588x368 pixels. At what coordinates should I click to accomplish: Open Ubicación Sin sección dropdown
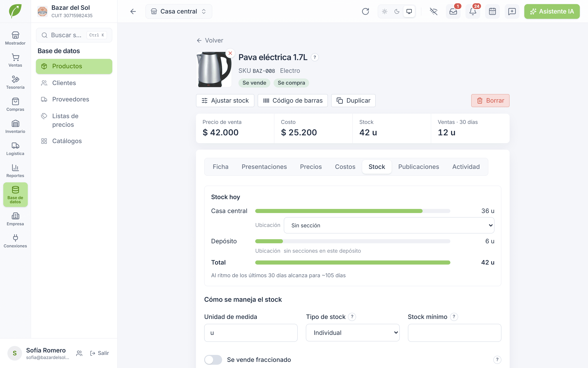click(x=389, y=225)
